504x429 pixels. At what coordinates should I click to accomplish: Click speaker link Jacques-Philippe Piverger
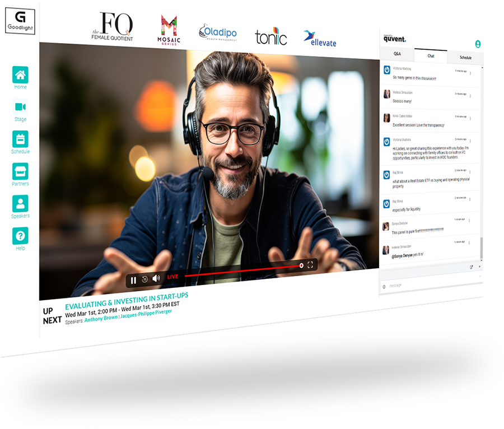146,314
